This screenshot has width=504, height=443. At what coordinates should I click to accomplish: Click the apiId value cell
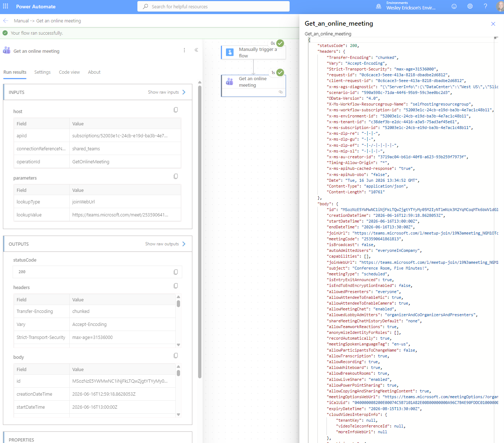tap(125, 136)
